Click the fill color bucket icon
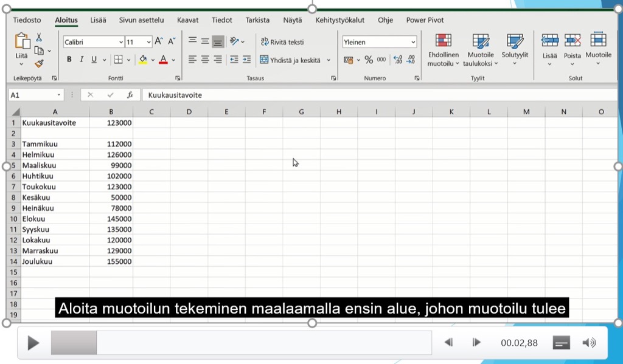Screen dimensions: 623x364 143,60
